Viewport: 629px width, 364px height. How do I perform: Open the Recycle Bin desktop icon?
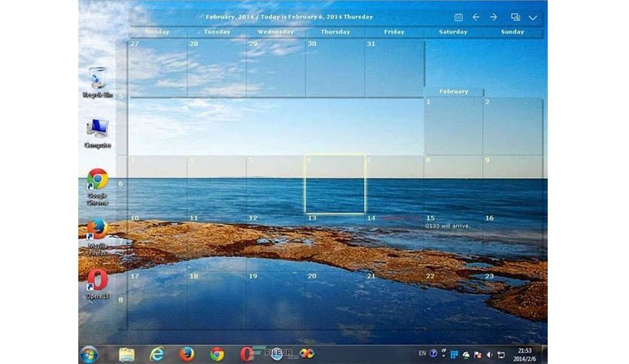pyautogui.click(x=98, y=82)
